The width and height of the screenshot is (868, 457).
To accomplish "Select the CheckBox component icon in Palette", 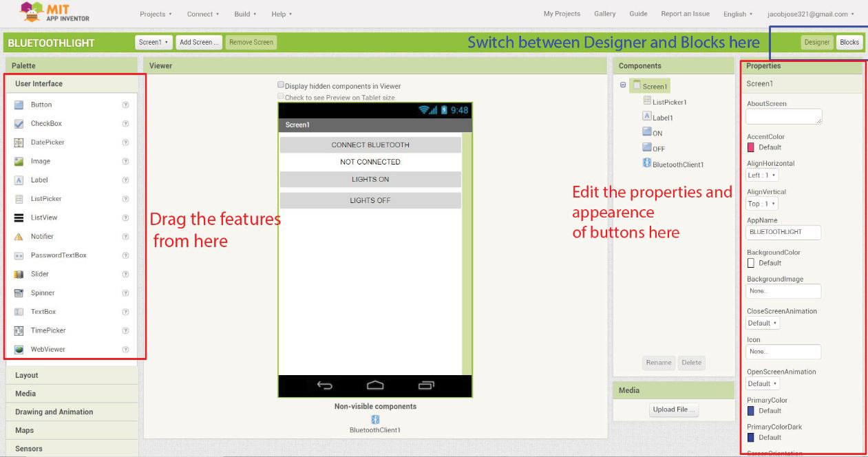I will point(19,124).
